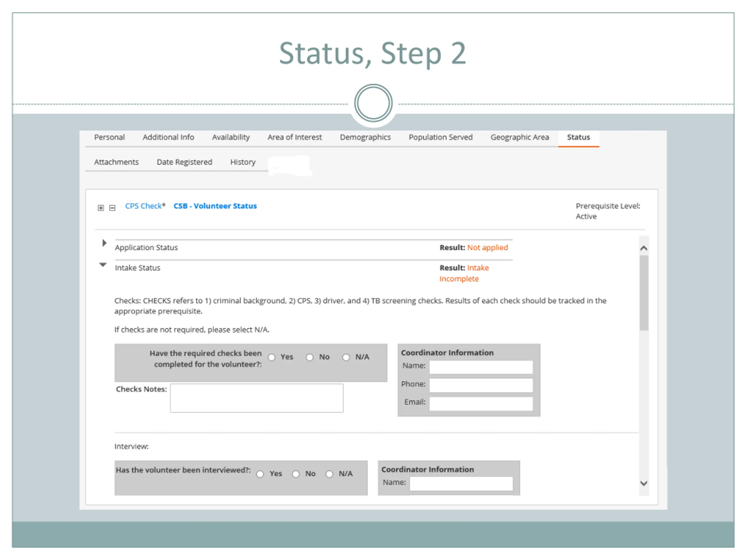Switch to the Geographic Area tab

[519, 137]
